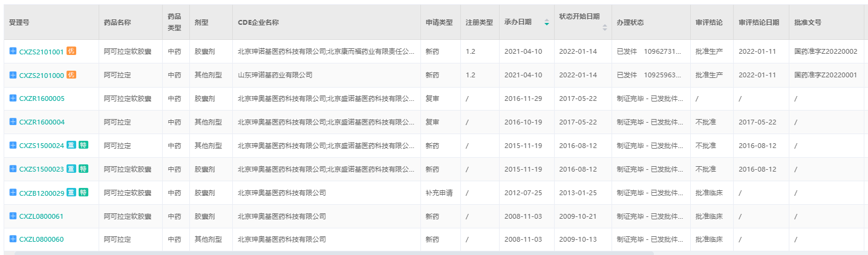The width and height of the screenshot is (868, 255).
Task: Open acceptance number CXZR1600005 link
Action: tap(41, 99)
